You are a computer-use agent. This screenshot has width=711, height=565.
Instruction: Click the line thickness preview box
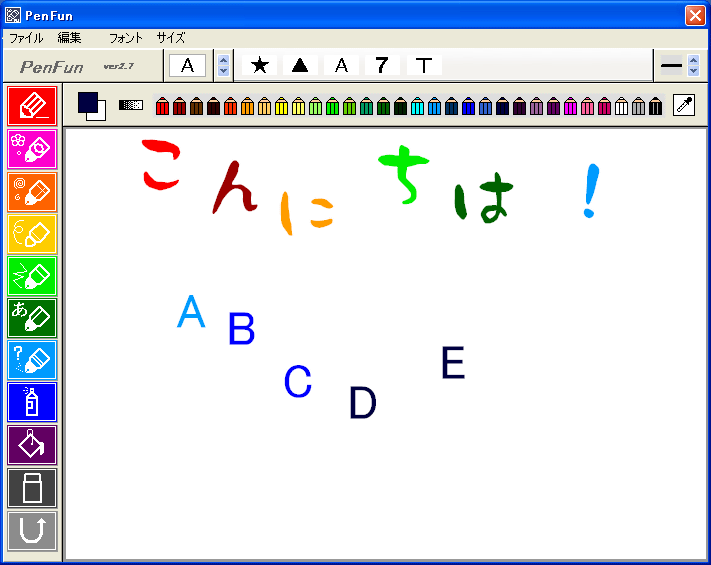click(x=671, y=65)
